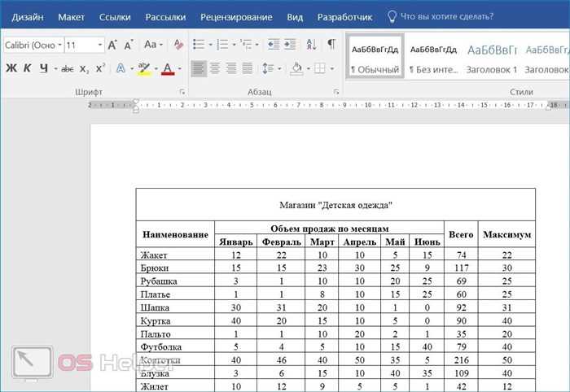The image size is (570, 392).
Task: Open the font name dropdown
Action: coord(59,45)
